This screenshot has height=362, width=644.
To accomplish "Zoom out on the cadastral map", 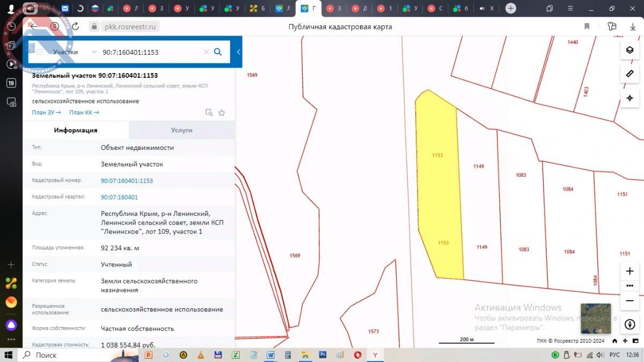I will click(x=630, y=301).
